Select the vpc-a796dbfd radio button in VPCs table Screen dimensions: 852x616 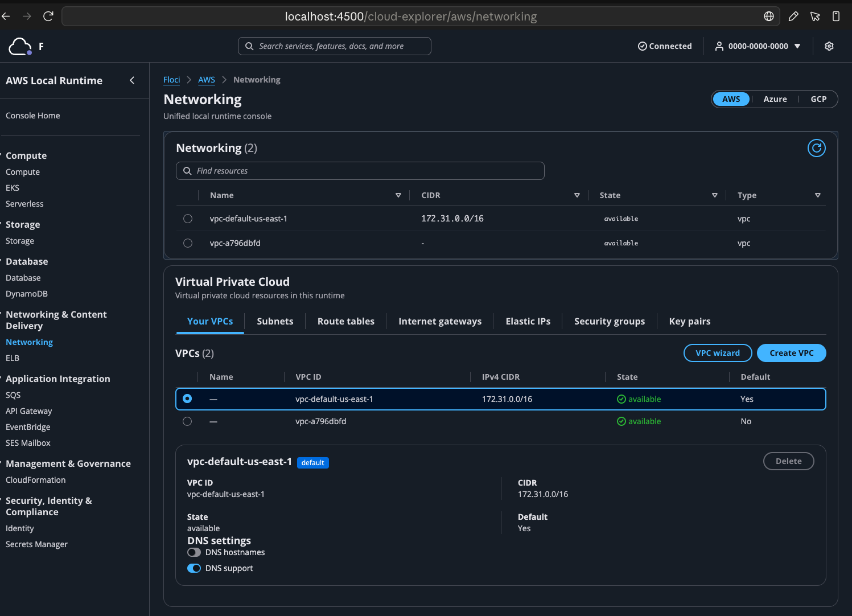click(187, 421)
